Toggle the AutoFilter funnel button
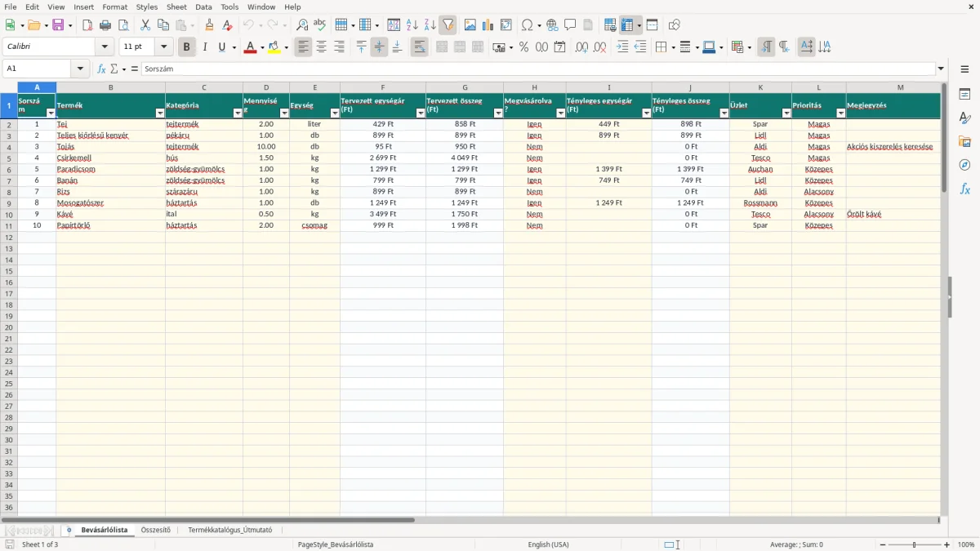 [x=448, y=25]
